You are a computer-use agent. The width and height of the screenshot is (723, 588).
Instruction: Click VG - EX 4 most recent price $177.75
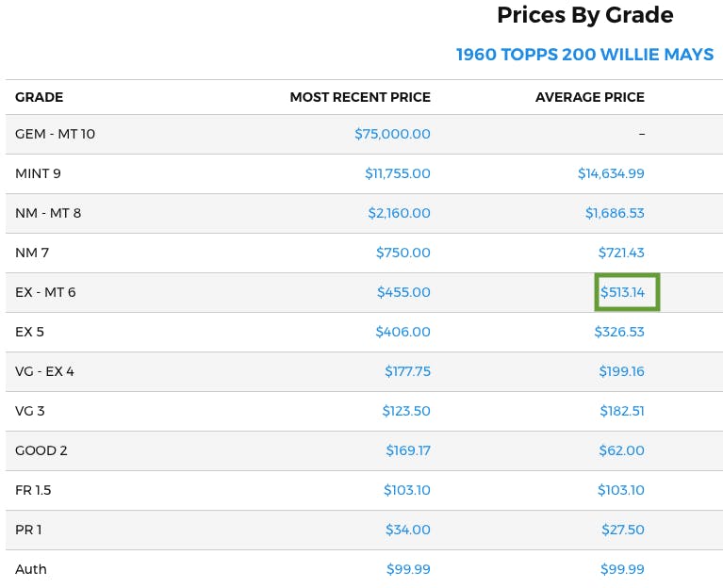click(407, 371)
